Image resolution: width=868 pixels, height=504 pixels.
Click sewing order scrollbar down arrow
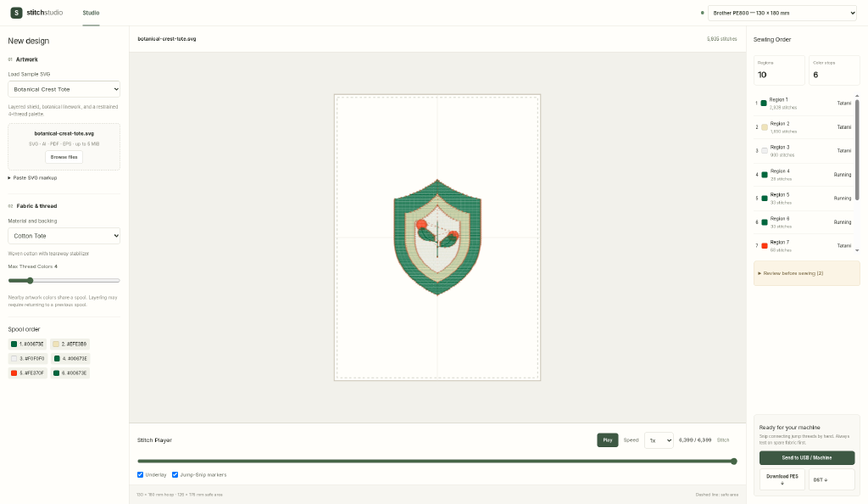[x=857, y=250]
